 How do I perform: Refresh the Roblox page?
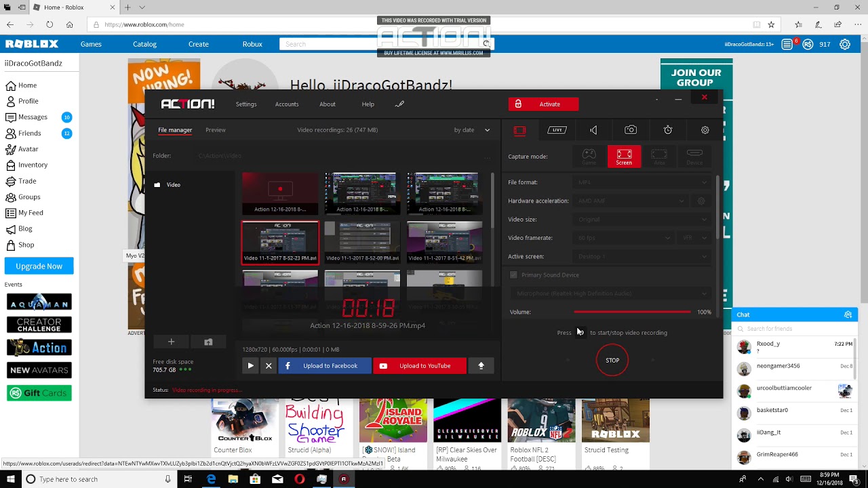click(50, 24)
